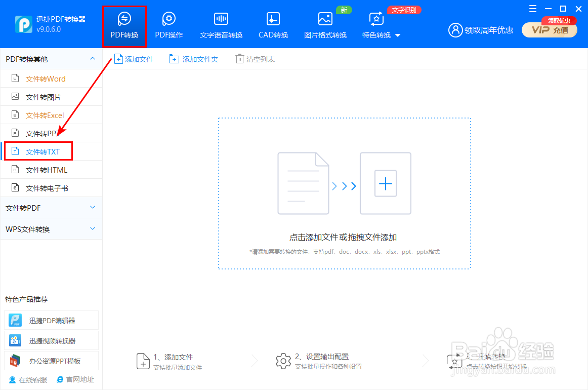Click 清空列表 in the toolbar
Screen dimensions: 588x390
point(256,59)
